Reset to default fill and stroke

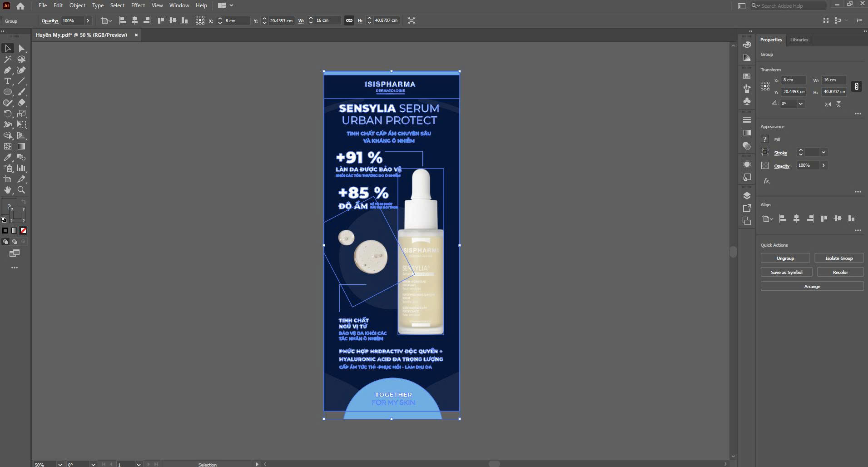click(4, 220)
